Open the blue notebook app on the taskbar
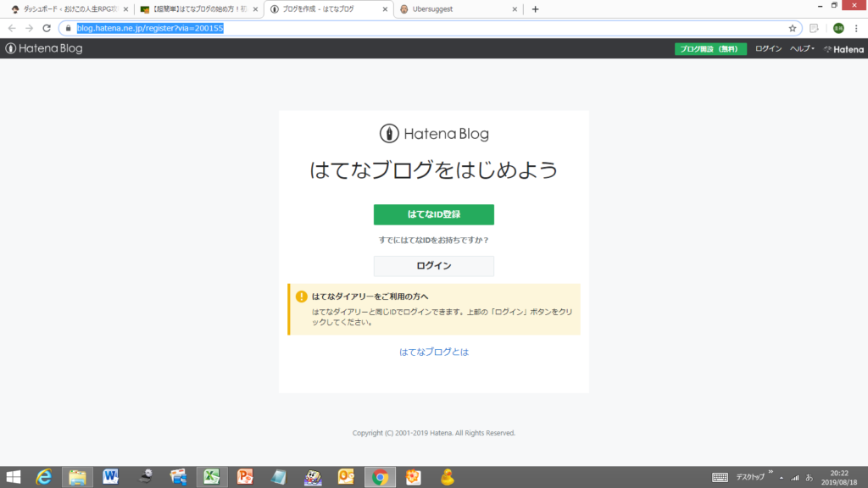The height and width of the screenshot is (488, 868). click(279, 477)
